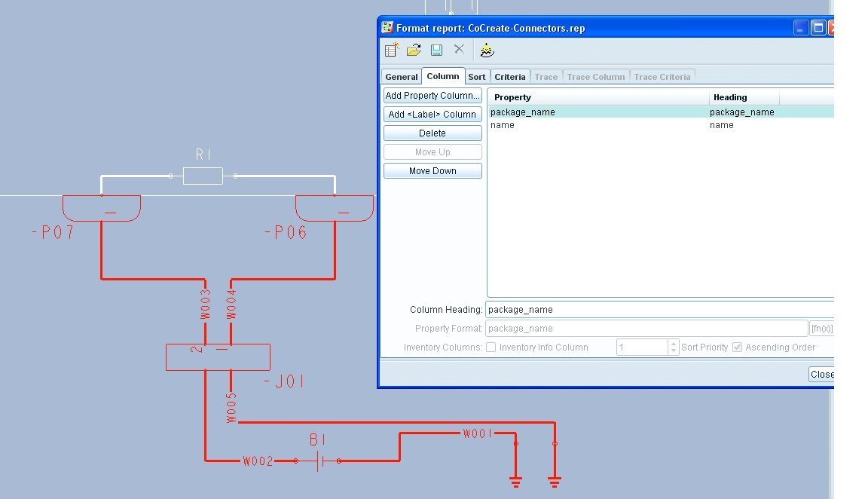The image size is (868, 499).
Task: Click the Delete button
Action: click(x=432, y=133)
